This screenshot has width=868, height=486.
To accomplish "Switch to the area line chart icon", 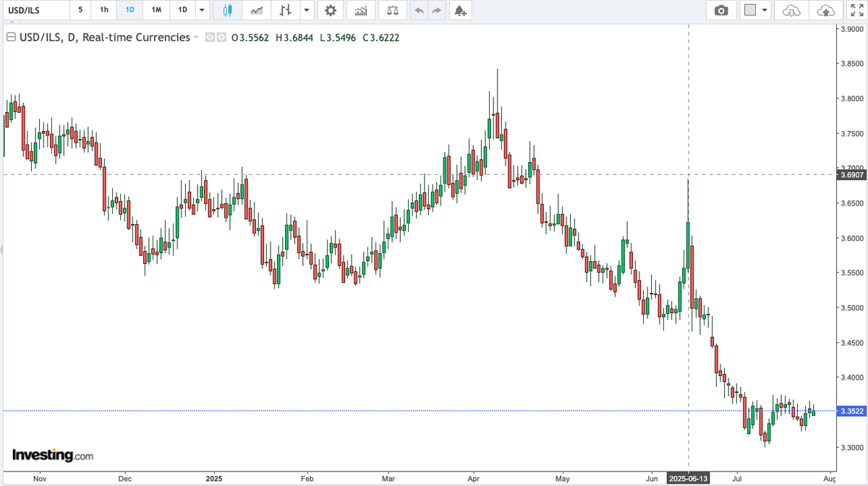I will [256, 10].
